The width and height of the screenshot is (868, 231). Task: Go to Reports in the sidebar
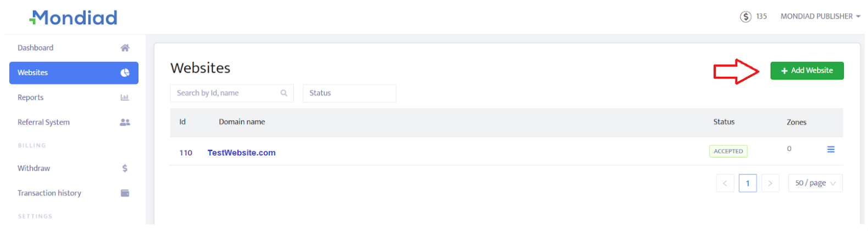tap(31, 98)
